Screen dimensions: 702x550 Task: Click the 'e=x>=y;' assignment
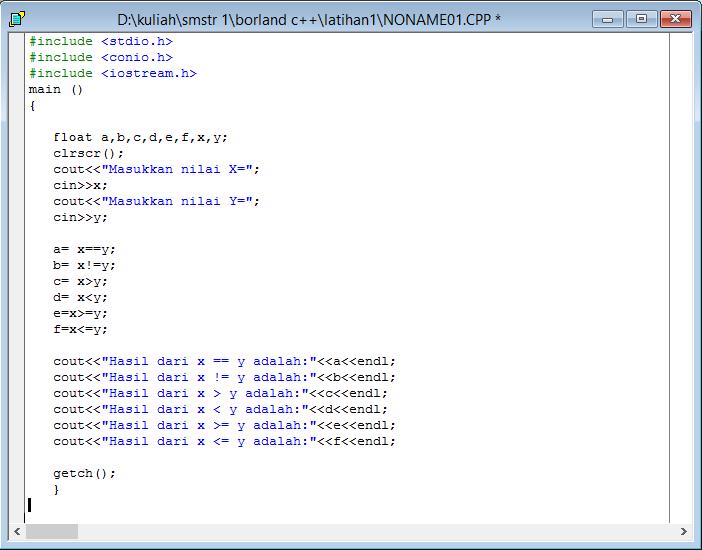pos(80,314)
